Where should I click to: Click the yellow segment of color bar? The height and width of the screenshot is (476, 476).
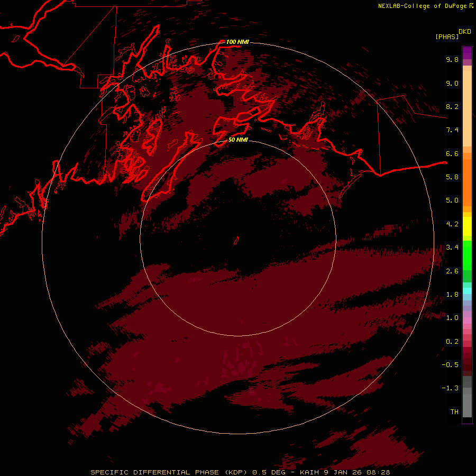[467, 226]
